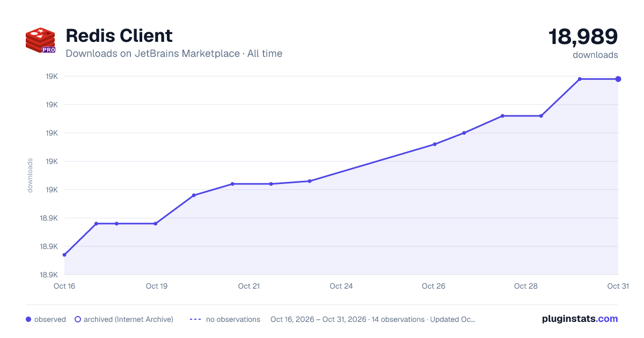Click the Oct 19 axis label

point(157,286)
